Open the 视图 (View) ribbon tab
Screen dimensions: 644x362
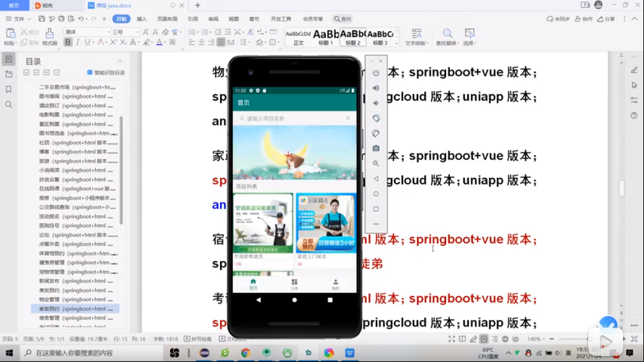[234, 19]
